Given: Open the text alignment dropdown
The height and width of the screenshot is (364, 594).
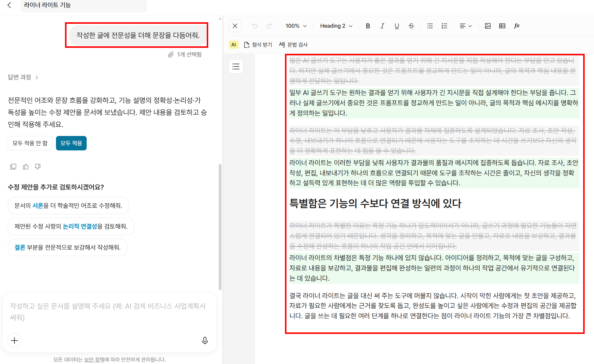Looking at the screenshot, I should [x=466, y=26].
